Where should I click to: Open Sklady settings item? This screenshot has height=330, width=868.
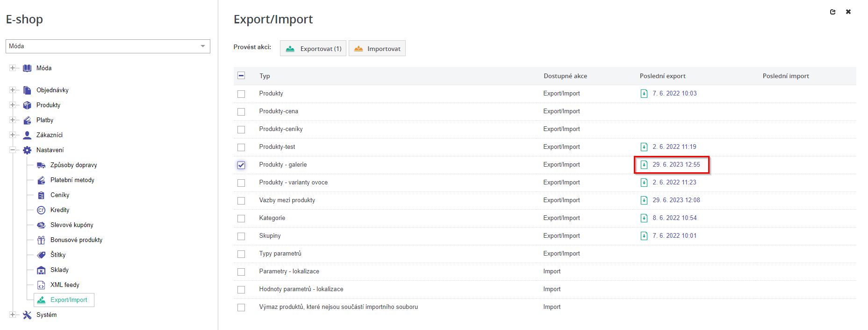click(x=59, y=270)
